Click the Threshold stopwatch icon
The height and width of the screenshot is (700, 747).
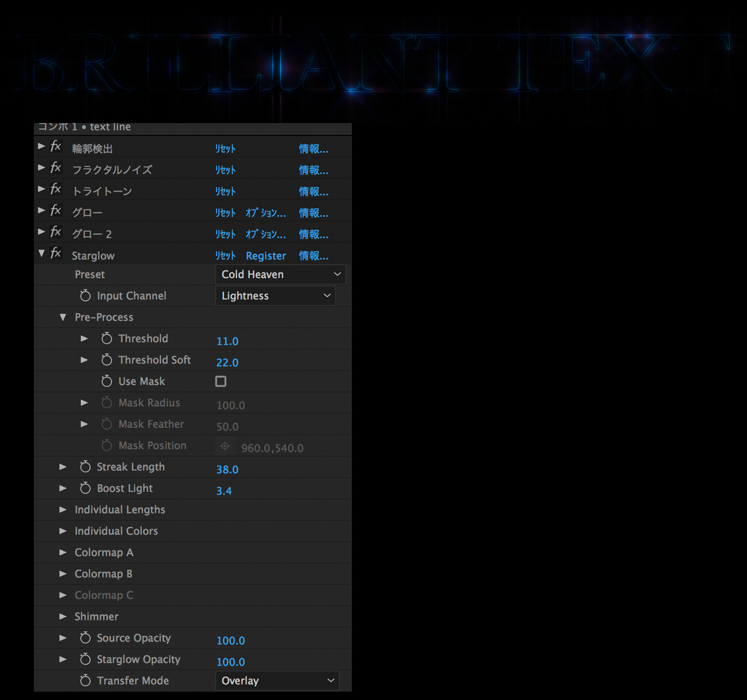(106, 339)
